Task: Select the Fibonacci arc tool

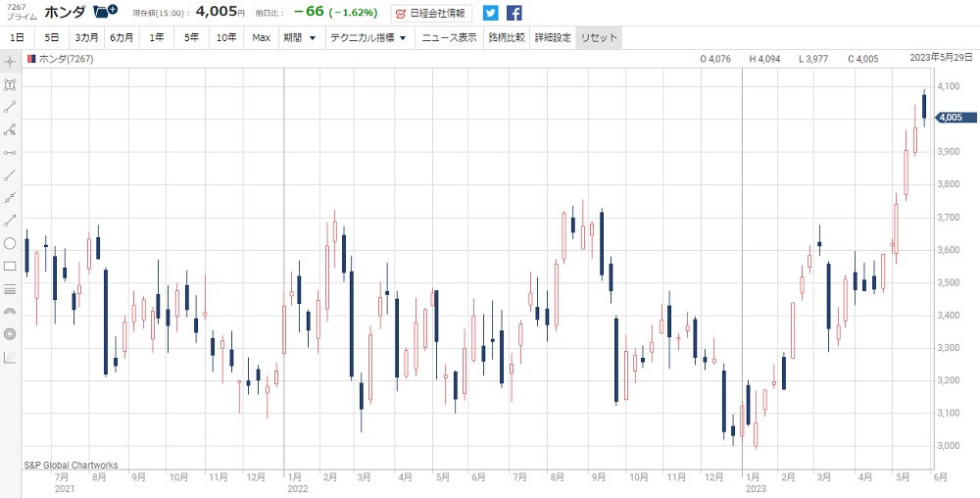Action: (10, 311)
